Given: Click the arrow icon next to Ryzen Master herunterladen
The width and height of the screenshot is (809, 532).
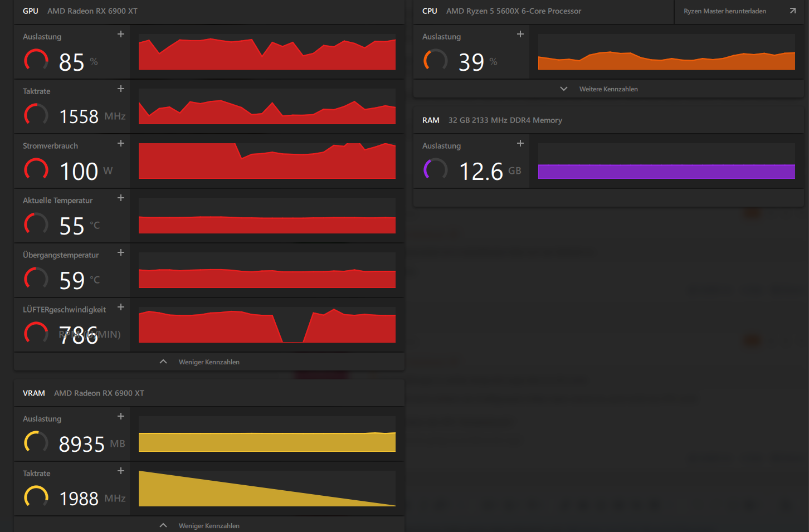Looking at the screenshot, I should pos(793,11).
